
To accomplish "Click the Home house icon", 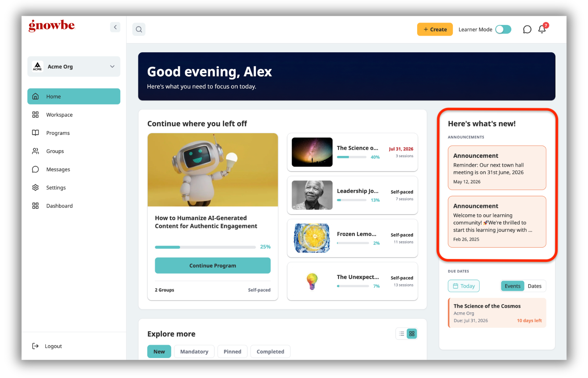I will click(35, 96).
